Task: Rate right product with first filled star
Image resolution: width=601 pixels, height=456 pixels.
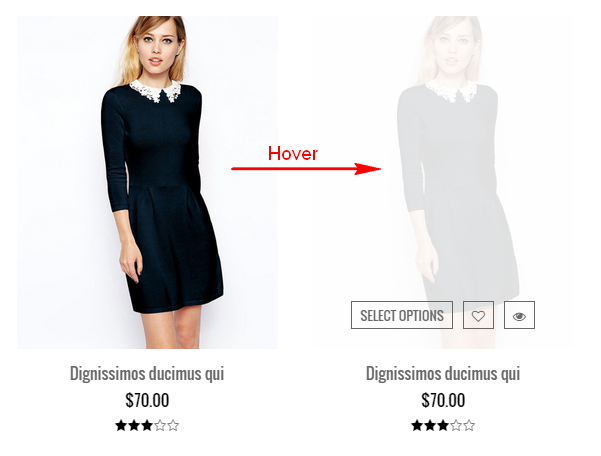Action: pyautogui.click(x=417, y=426)
